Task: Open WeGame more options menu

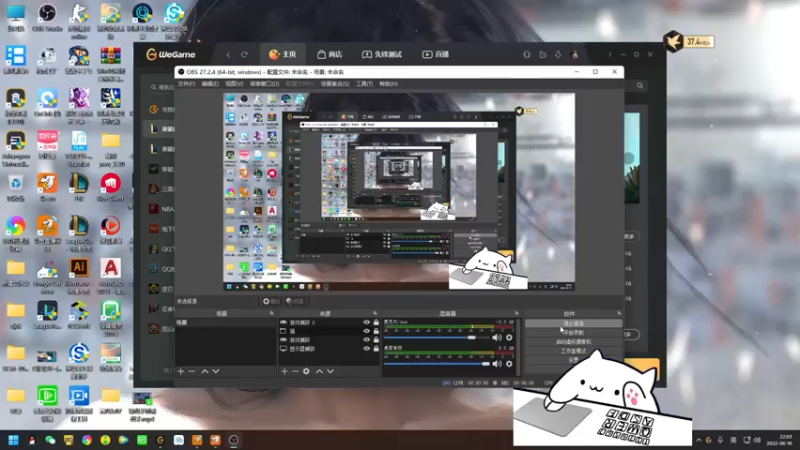Action: pos(610,55)
